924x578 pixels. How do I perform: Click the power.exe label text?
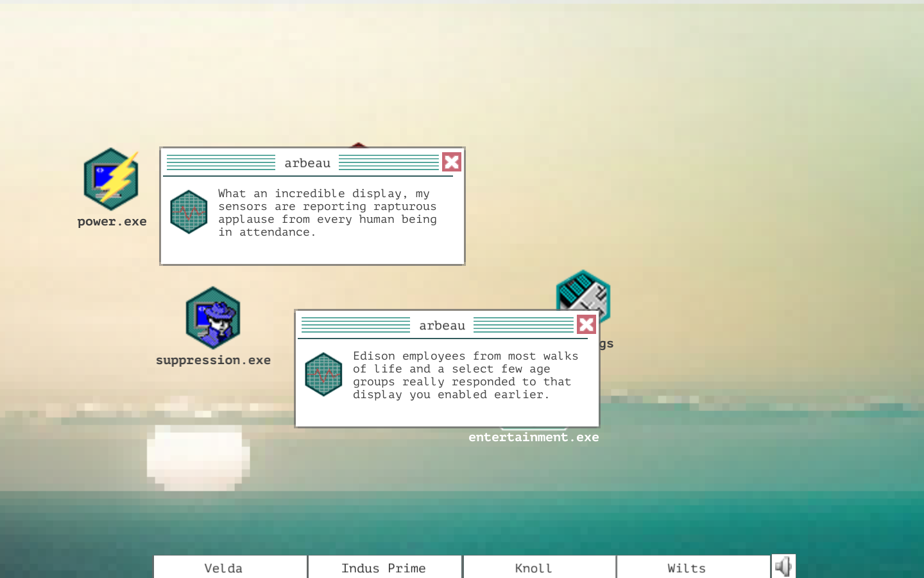(112, 222)
